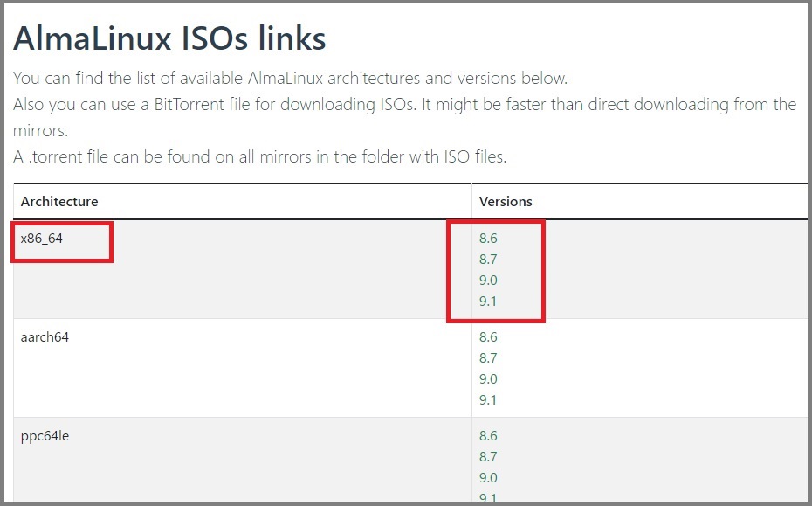812x506 pixels.
Task: Open the 8.7 version link for x86_64
Action: point(488,260)
